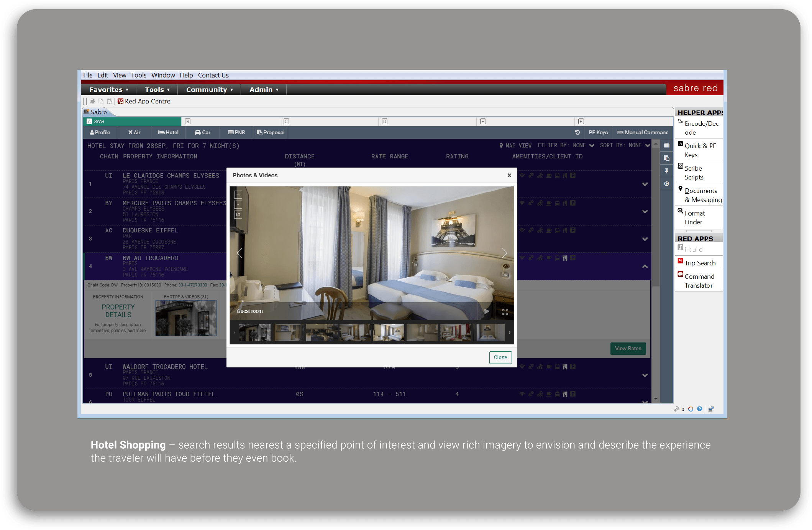Open the Contact Us menu
The height and width of the screenshot is (530, 812).
click(x=213, y=75)
